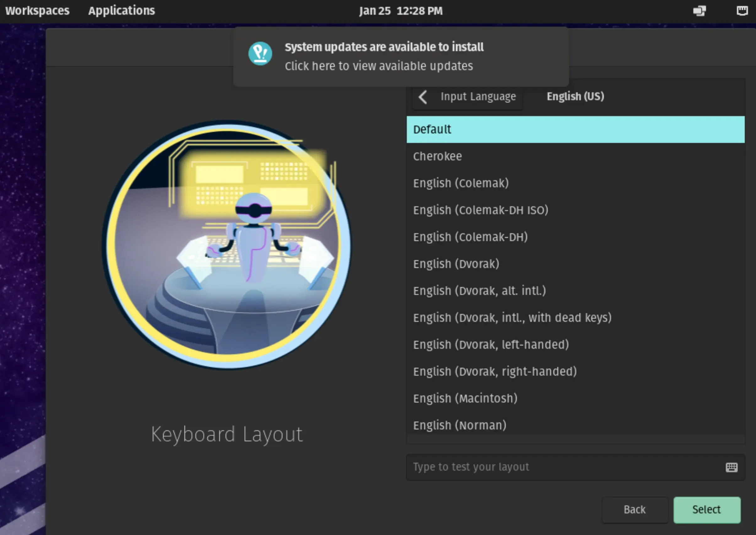
Task: Click inside the 'Type to test your layout' field
Action: 527,467
